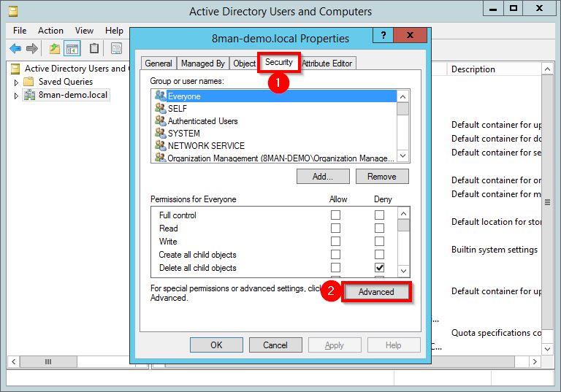Click the clipboard icon in the toolbar
Screen dimensions: 561x392
94,48
